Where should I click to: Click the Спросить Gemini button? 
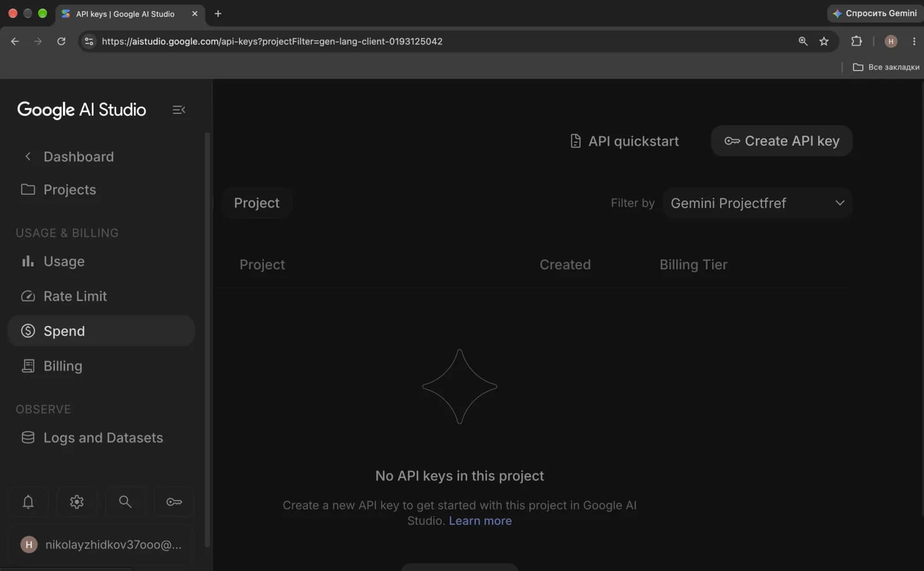pos(875,13)
